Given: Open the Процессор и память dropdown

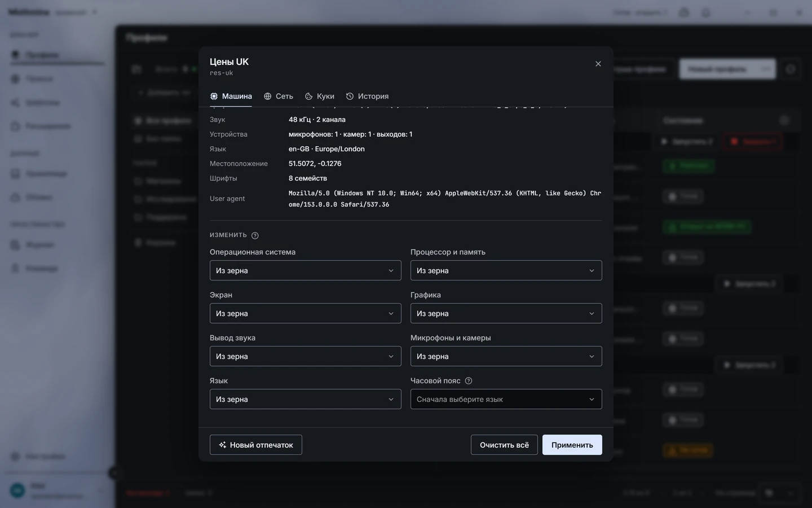Looking at the screenshot, I should (506, 270).
